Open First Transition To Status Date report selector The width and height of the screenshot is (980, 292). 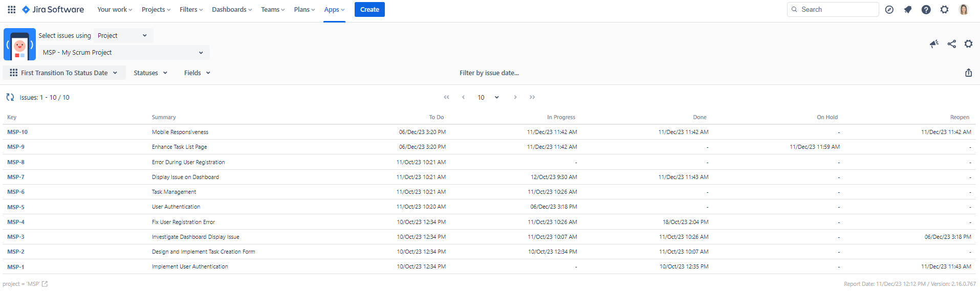pos(64,73)
